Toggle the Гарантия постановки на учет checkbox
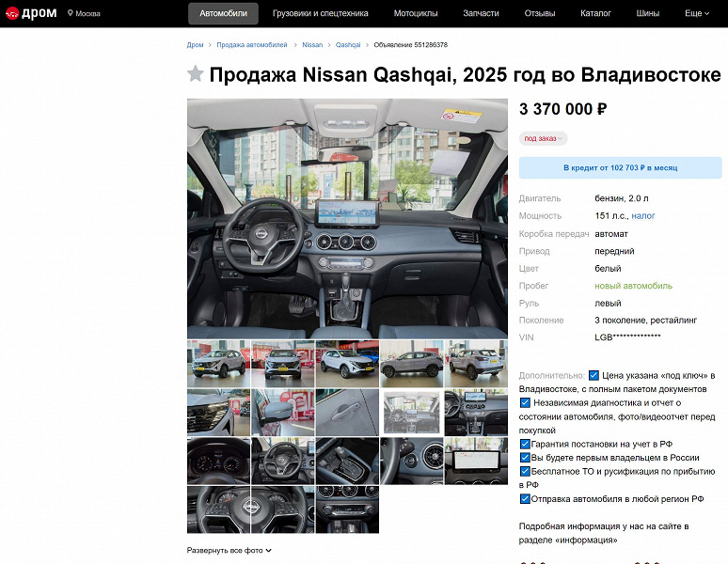This screenshot has width=728, height=564. [x=525, y=444]
